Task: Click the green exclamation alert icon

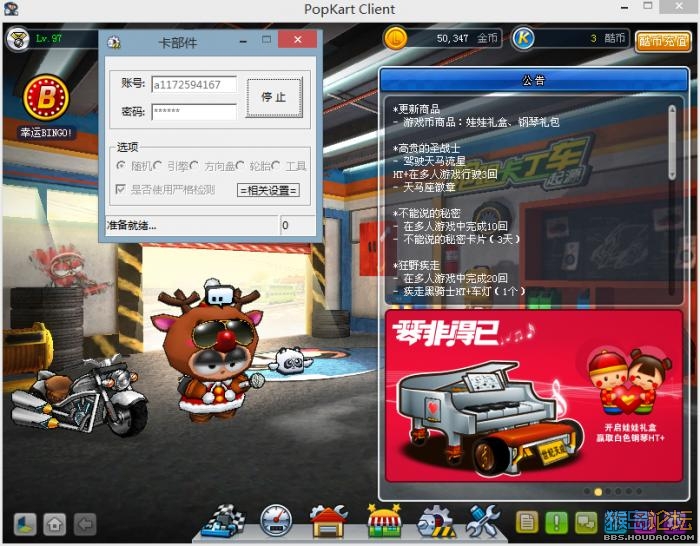Action: coord(557,522)
